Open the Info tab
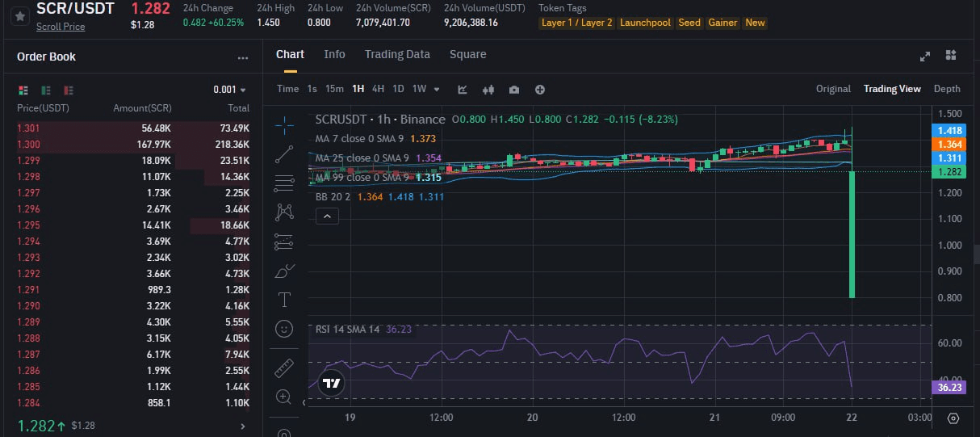980x437 pixels. click(x=334, y=54)
